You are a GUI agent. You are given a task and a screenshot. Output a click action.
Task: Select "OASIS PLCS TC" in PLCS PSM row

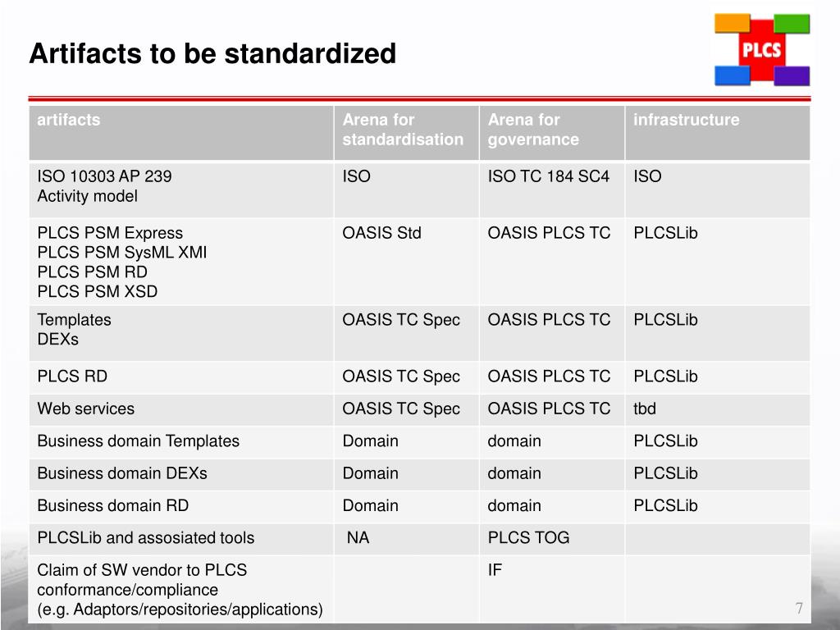tap(549, 233)
